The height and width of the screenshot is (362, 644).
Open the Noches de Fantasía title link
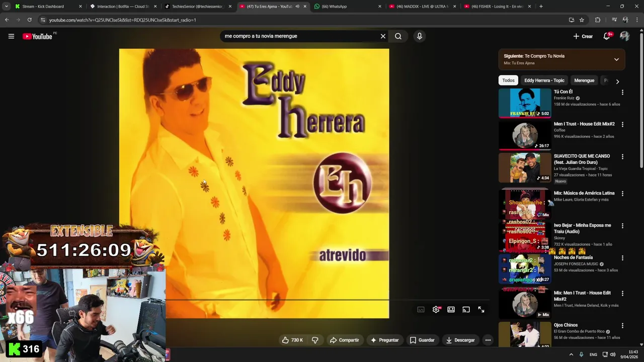pos(573,257)
